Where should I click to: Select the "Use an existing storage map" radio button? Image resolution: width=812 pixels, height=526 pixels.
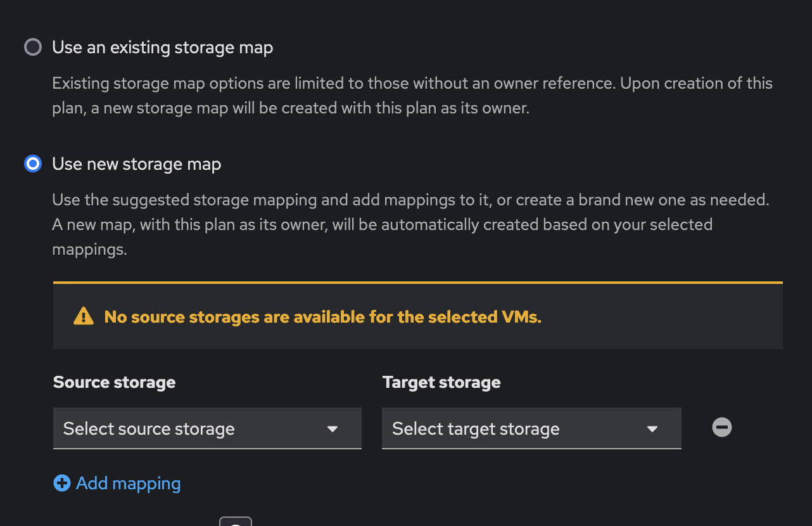tap(33, 47)
